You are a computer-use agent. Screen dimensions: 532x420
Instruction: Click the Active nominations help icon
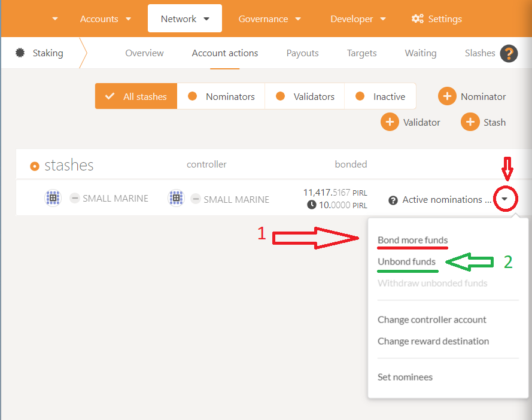(393, 200)
